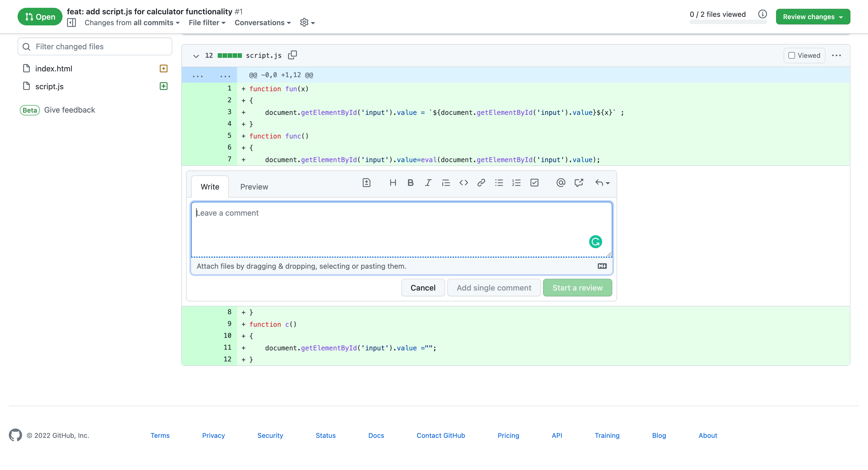Click the Open pull request status badge
The width and height of the screenshot is (868, 470).
tap(40, 17)
